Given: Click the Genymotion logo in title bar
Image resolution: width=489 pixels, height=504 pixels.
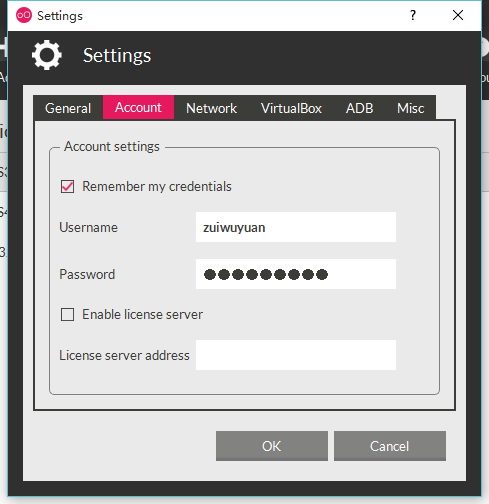Looking at the screenshot, I should pos(24,15).
